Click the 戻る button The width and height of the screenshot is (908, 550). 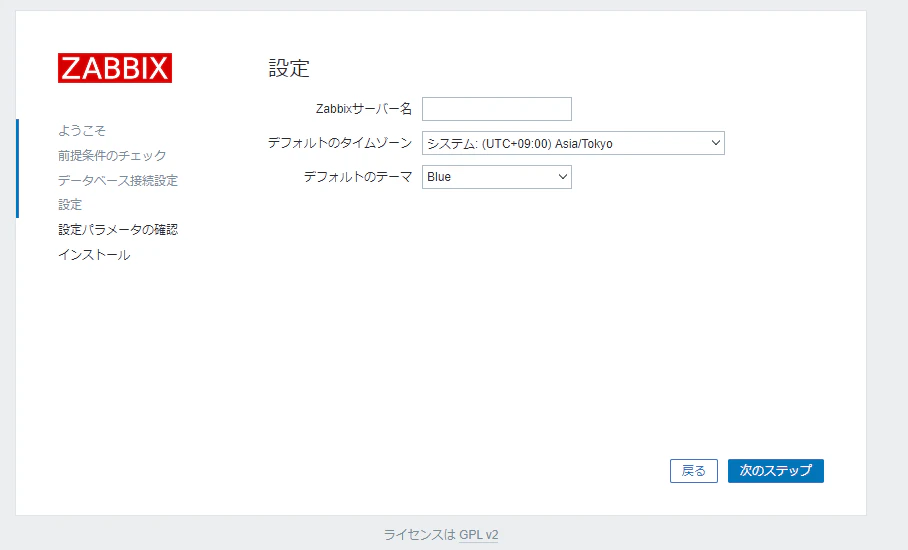694,471
